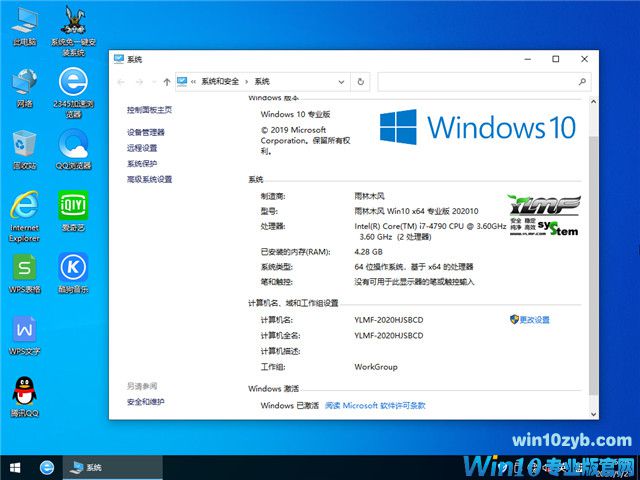Click the scrollbar down arrow
The height and width of the screenshot is (480, 640).
(x=593, y=414)
